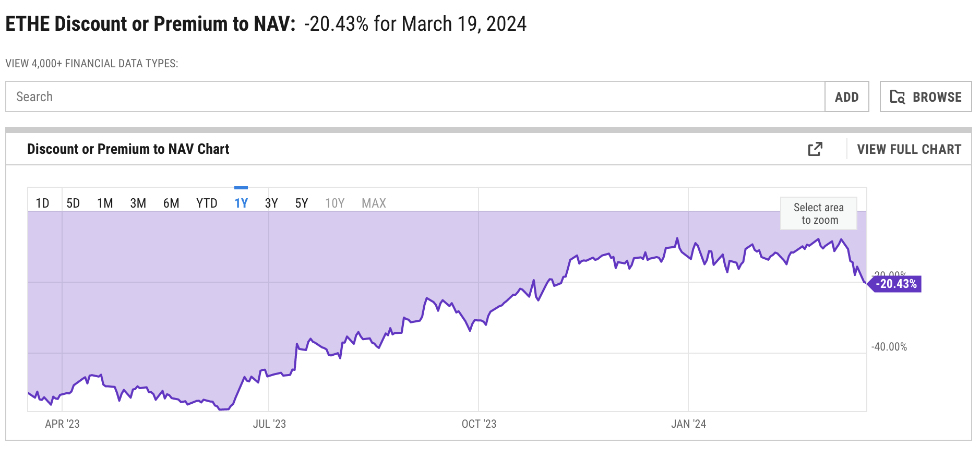980x458 pixels.
Task: Select the 1D time range
Action: 42,203
